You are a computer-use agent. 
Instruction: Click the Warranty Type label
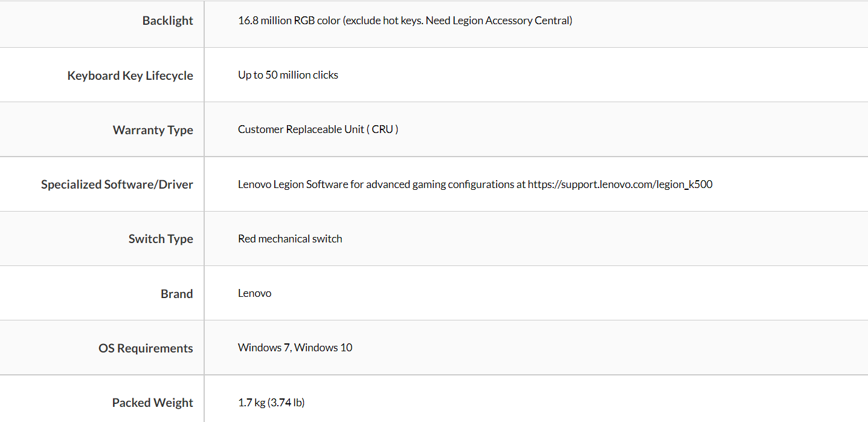click(x=152, y=130)
